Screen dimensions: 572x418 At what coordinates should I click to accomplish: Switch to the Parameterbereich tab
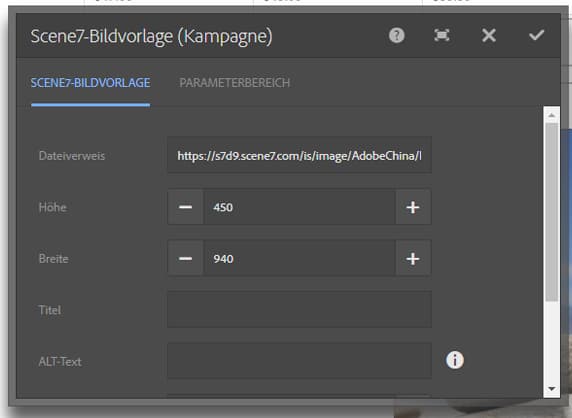point(235,83)
